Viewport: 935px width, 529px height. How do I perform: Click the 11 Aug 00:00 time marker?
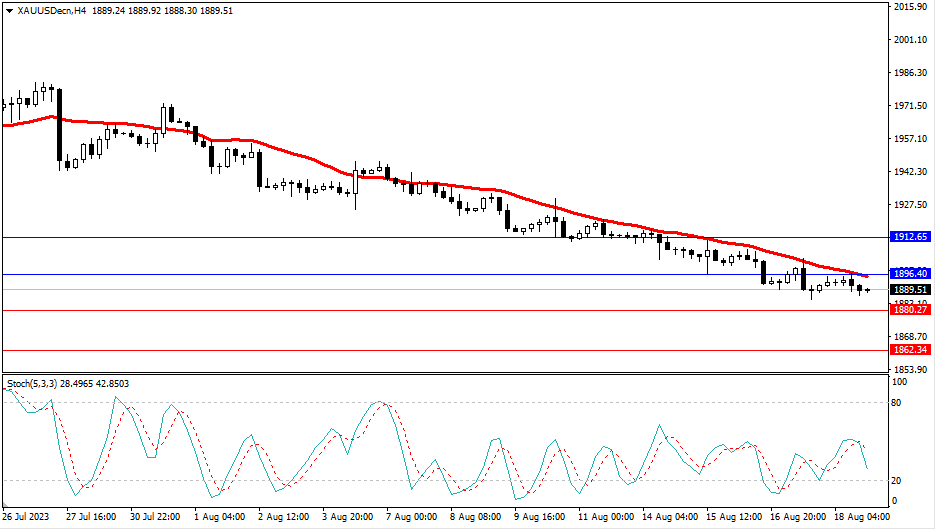pyautogui.click(x=607, y=517)
